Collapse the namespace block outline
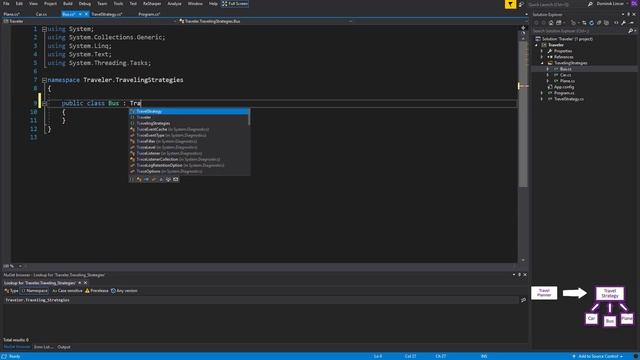The width and height of the screenshot is (640, 360). pyautogui.click(x=44, y=80)
